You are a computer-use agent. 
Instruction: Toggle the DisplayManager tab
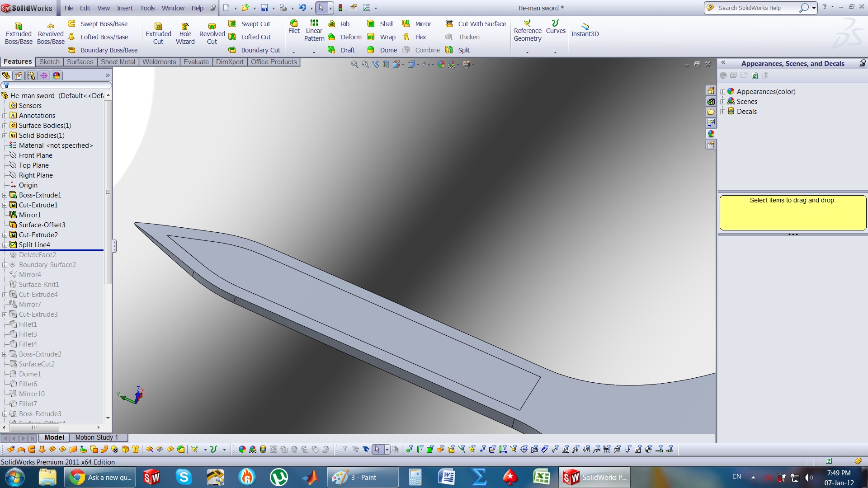click(57, 75)
